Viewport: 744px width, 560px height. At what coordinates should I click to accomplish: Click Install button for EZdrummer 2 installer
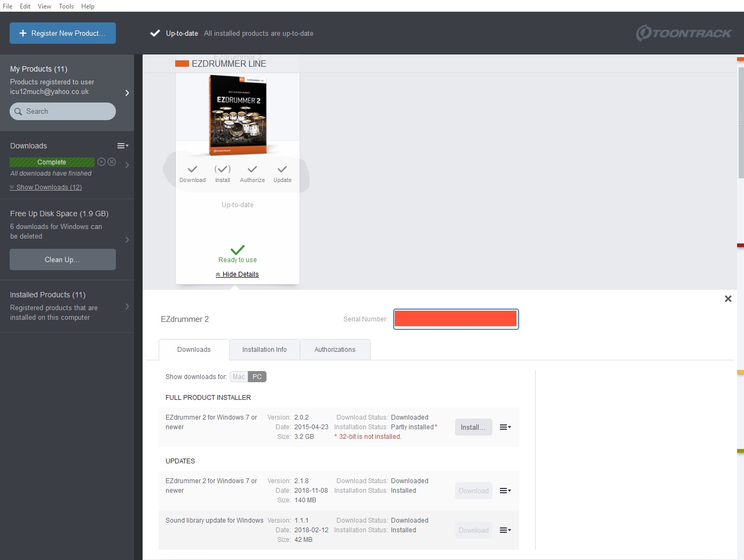tap(473, 427)
